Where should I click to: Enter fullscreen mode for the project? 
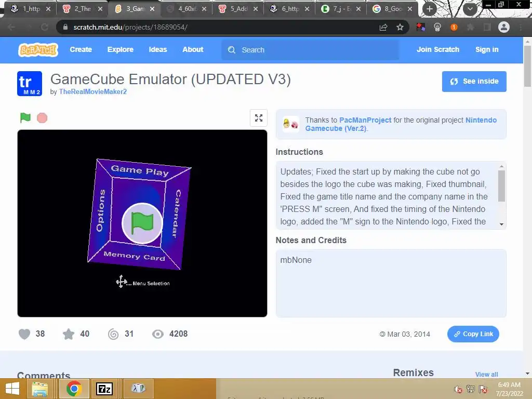pyautogui.click(x=259, y=118)
